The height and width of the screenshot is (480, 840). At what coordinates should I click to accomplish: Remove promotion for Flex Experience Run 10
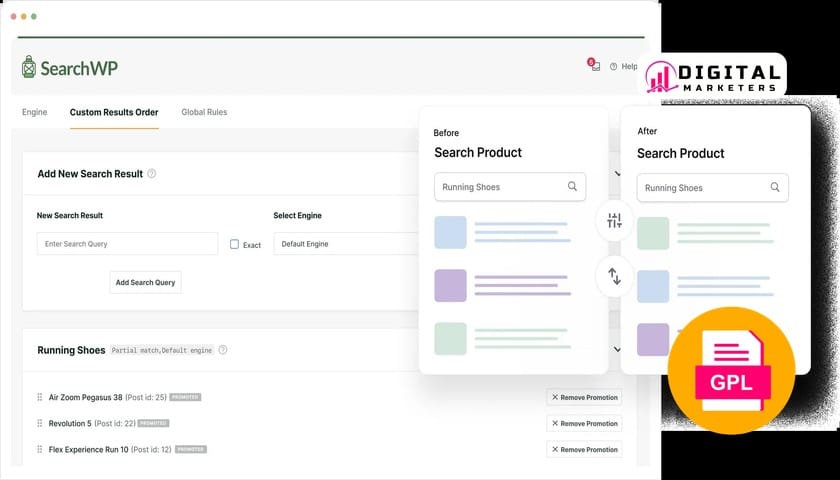[584, 450]
